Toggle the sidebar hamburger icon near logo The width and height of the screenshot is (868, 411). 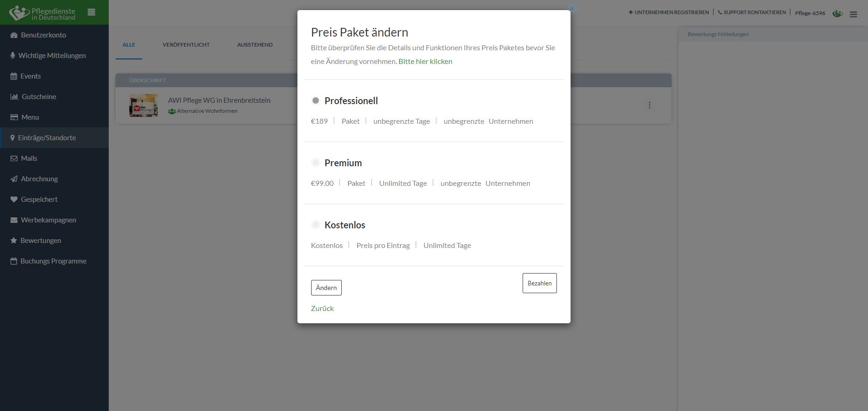91,12
